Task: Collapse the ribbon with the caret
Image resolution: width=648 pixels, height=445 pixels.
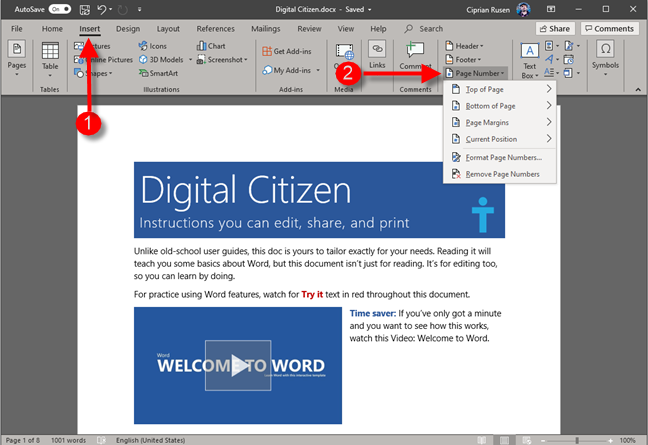Action: coord(638,89)
